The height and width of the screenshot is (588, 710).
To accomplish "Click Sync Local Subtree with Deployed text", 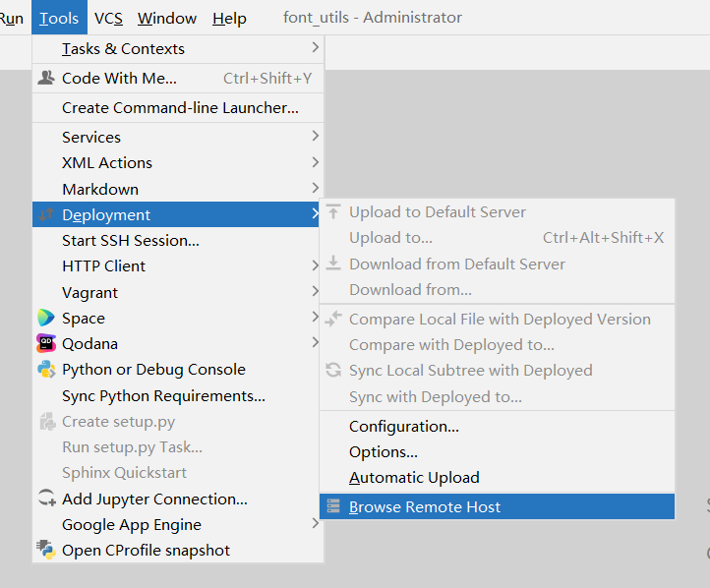I will [471, 371].
